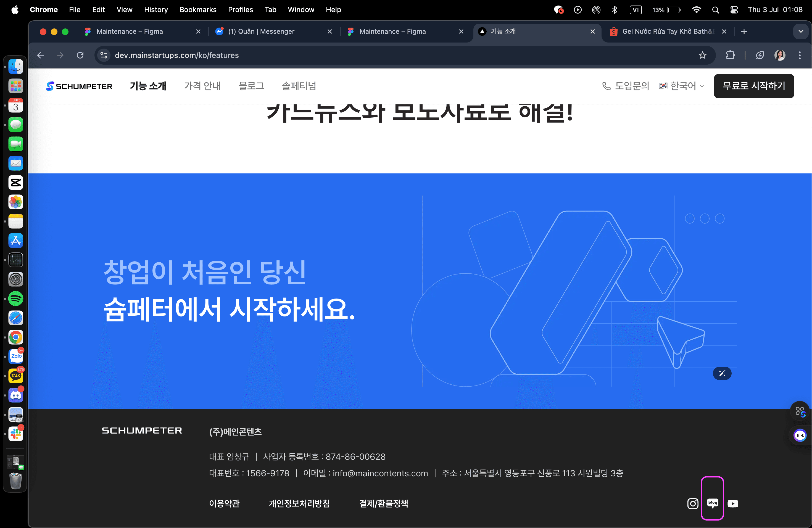Open 결제/환불정책 refund policy link

coord(383,503)
